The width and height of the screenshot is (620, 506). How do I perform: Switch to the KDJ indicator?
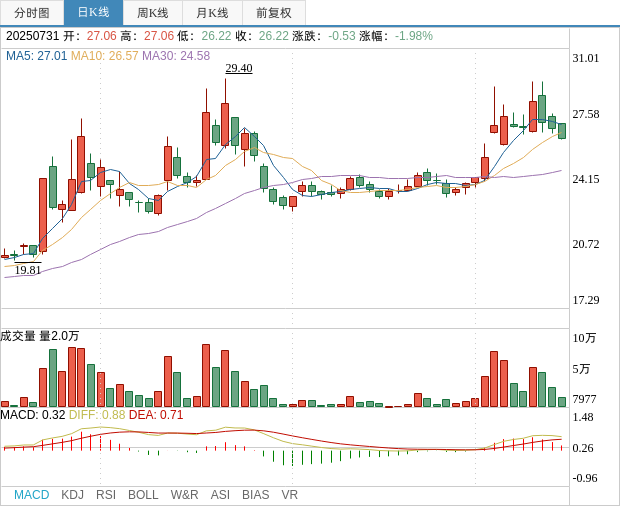72,495
